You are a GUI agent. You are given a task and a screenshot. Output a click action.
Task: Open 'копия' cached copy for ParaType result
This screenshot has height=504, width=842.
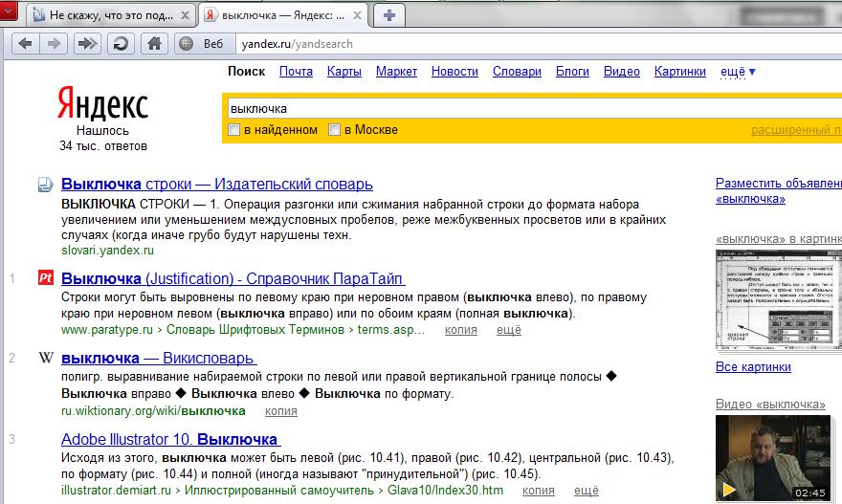(461, 330)
